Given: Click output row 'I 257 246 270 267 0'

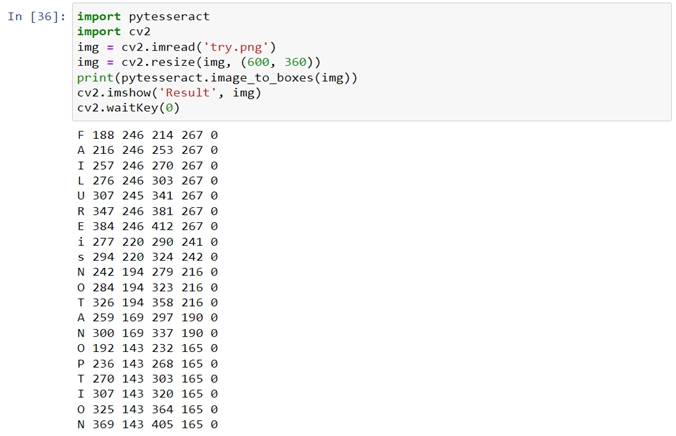Looking at the screenshot, I should 148,166.
